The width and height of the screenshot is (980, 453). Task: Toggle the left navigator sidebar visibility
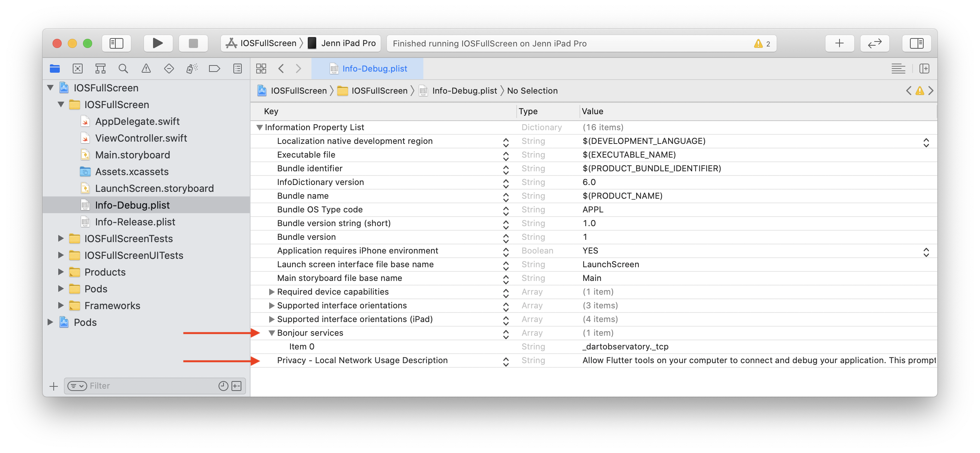click(x=116, y=43)
